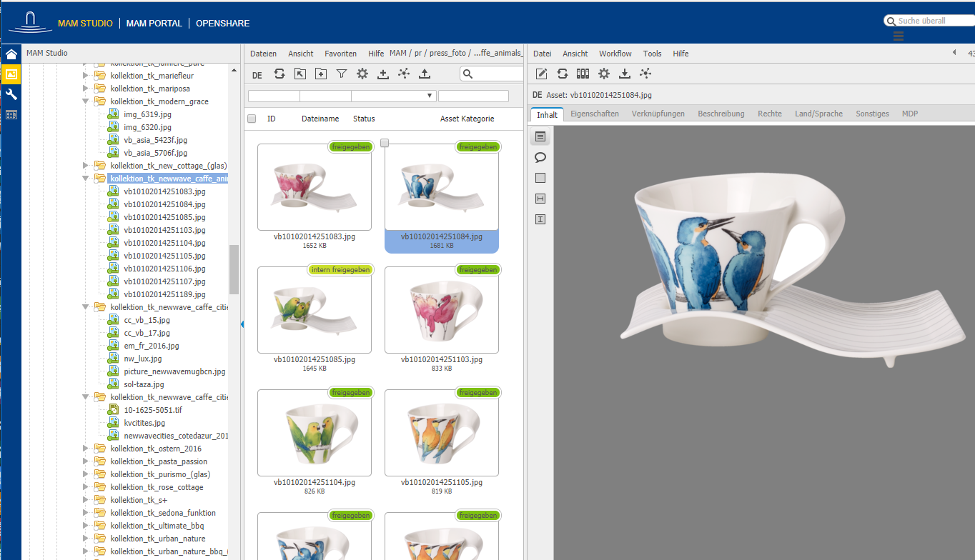975x560 pixels.
Task: Click the edit pencil icon in asset viewer toolbar
Action: tap(542, 74)
